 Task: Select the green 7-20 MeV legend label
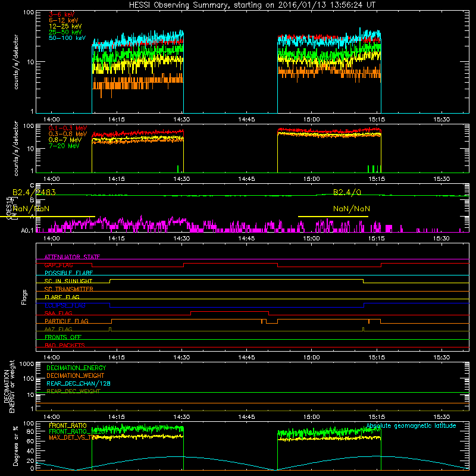point(64,146)
